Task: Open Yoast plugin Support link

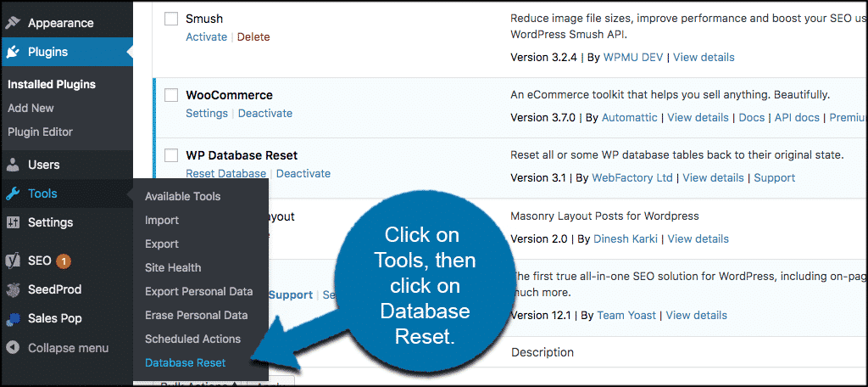Action: pos(291,295)
